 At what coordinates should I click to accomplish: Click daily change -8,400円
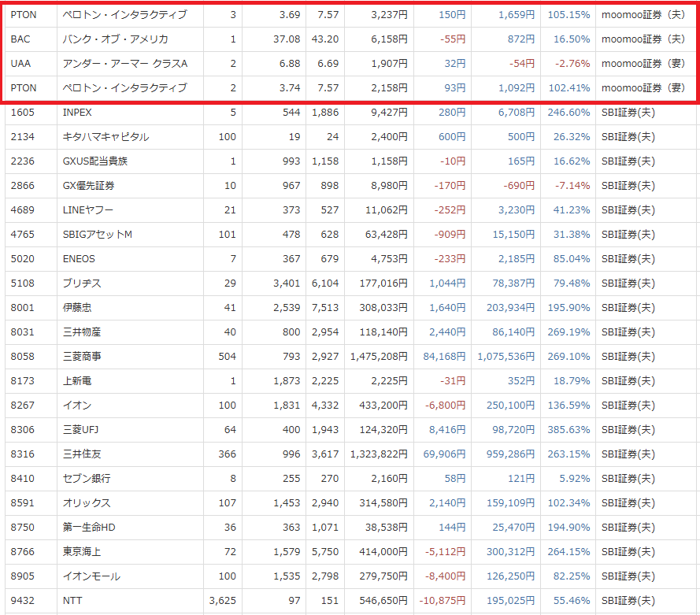point(445,576)
